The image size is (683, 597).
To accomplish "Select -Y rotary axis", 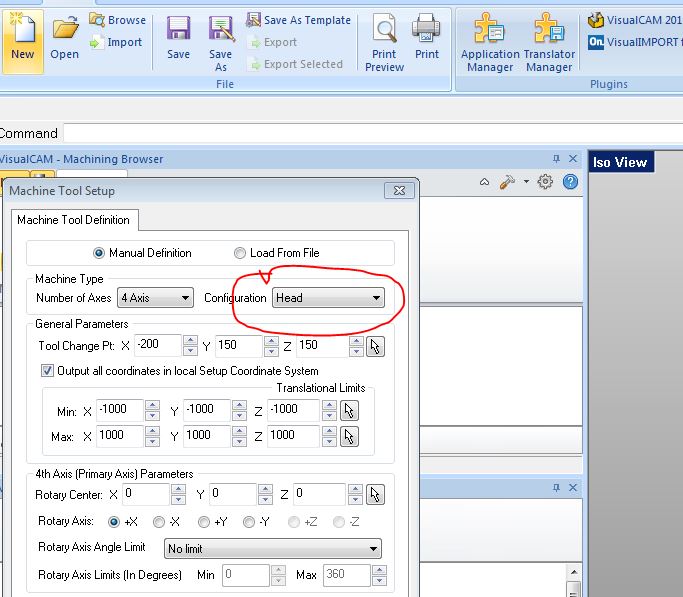I will point(249,522).
